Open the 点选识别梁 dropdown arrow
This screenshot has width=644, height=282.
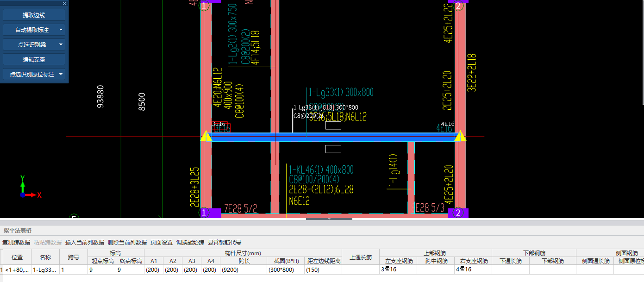click(x=60, y=44)
